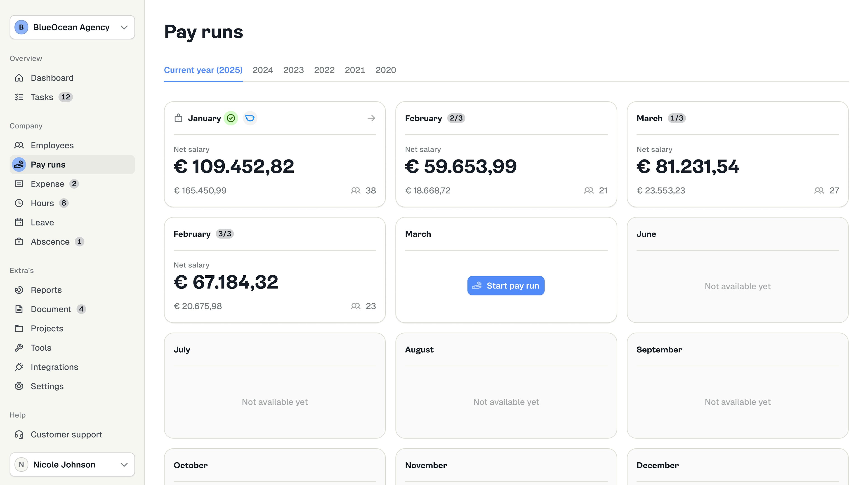Click the Tasks badge showing 12
The image size is (868, 485).
coord(66,97)
